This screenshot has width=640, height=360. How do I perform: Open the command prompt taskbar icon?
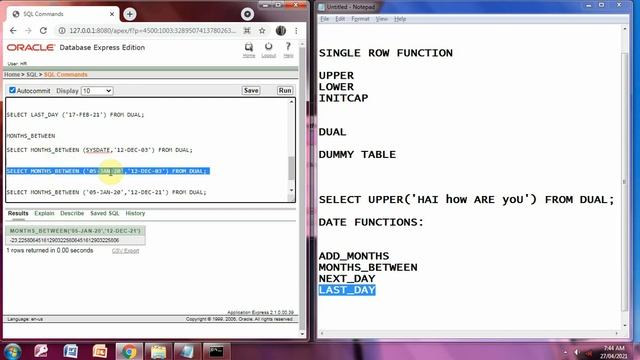216,351
